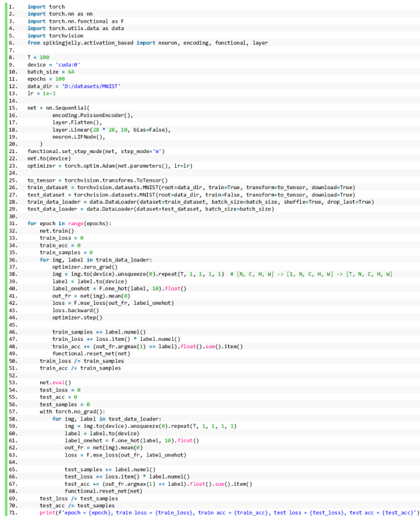The image size is (420, 520).
Task: Click 'T = 100' on line 8
Action: tap(38, 57)
